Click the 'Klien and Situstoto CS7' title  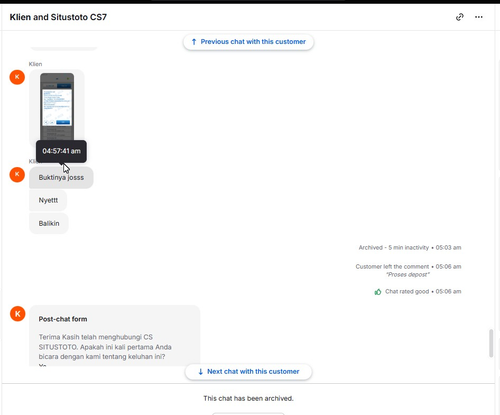(58, 17)
